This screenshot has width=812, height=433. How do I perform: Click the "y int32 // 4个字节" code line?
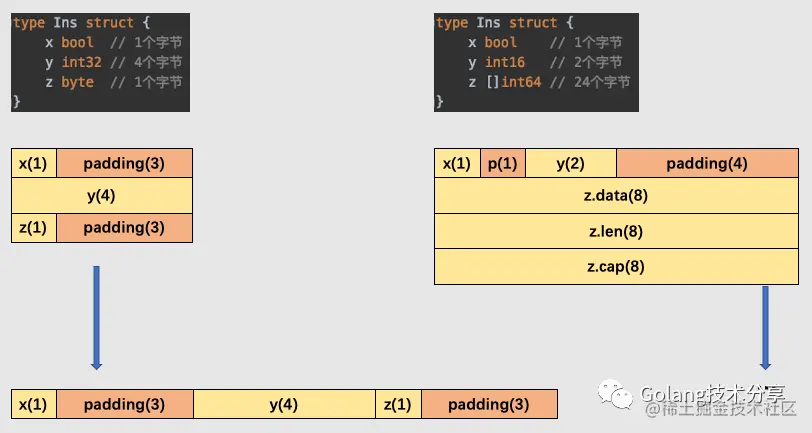(113, 62)
